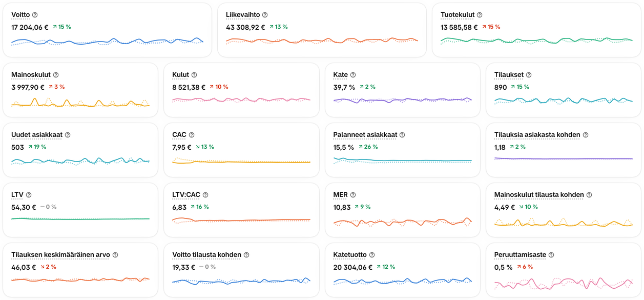644x300 pixels.
Task: Select the Liikevaihto metric heading
Action: (243, 15)
